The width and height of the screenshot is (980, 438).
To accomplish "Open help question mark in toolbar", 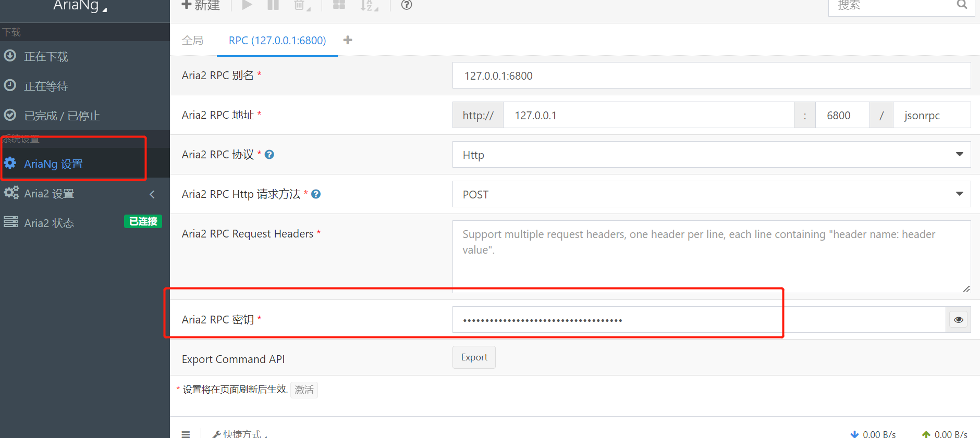I will point(407,5).
